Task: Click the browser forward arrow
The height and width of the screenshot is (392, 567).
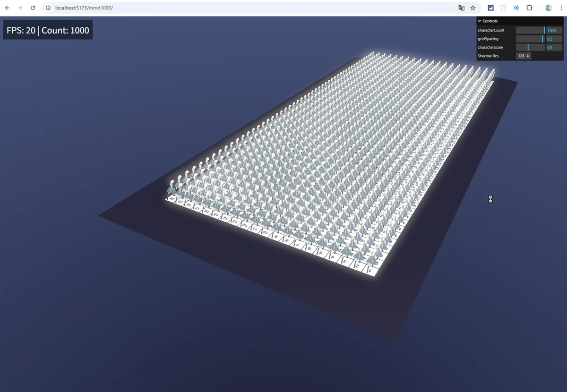Action: [20, 8]
